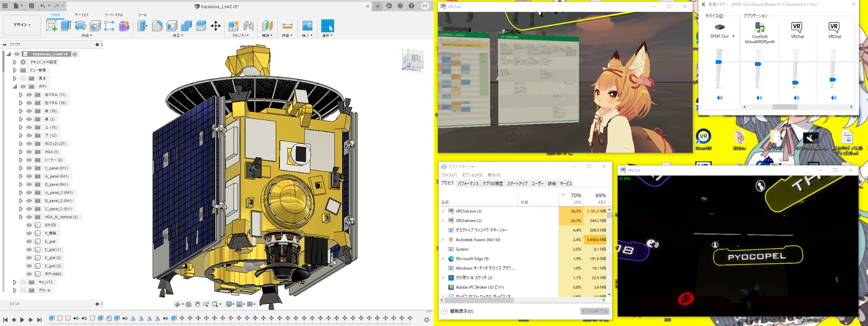Hide the HGA (3) folder
Screen dimensions: 868x326
pos(29,152)
